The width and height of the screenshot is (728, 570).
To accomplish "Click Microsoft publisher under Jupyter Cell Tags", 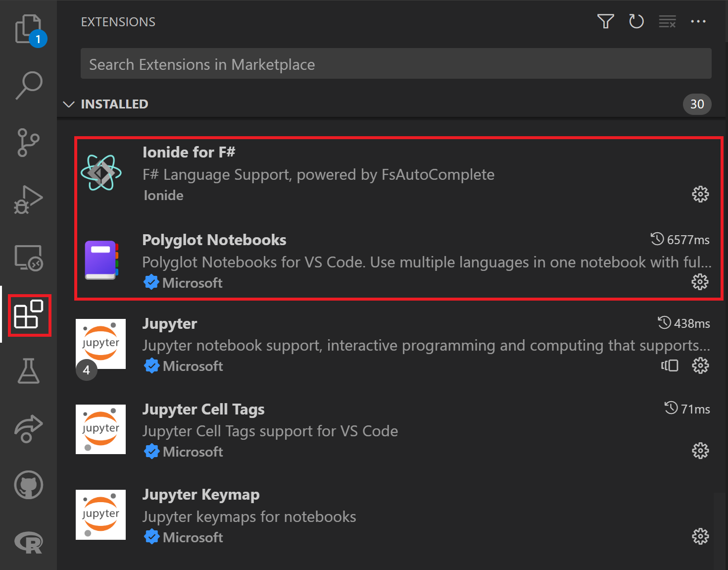I will point(193,452).
